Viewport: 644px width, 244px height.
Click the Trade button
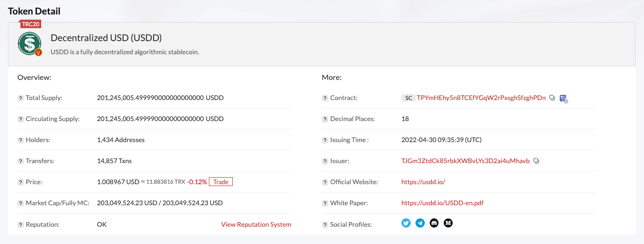click(221, 182)
